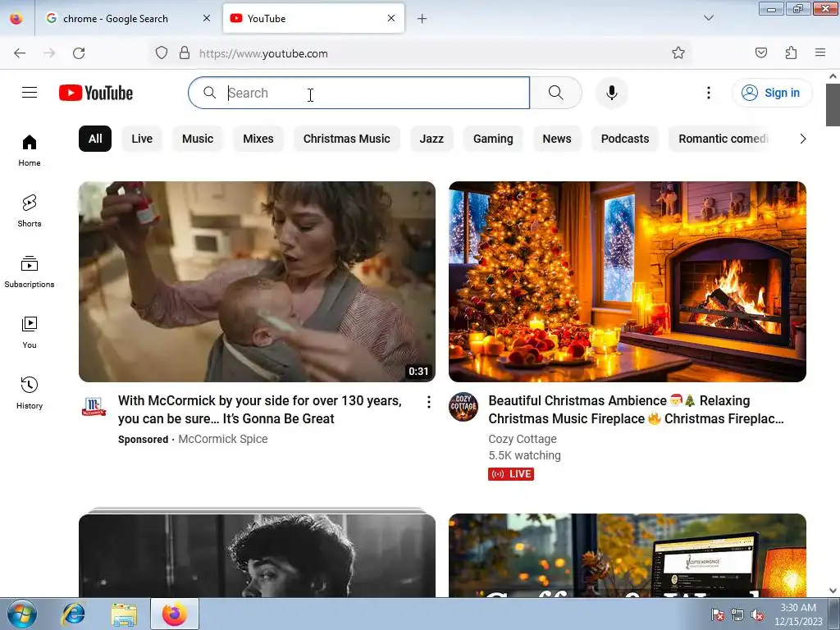Click the network tray icon
The height and width of the screenshot is (630, 840).
point(737,615)
